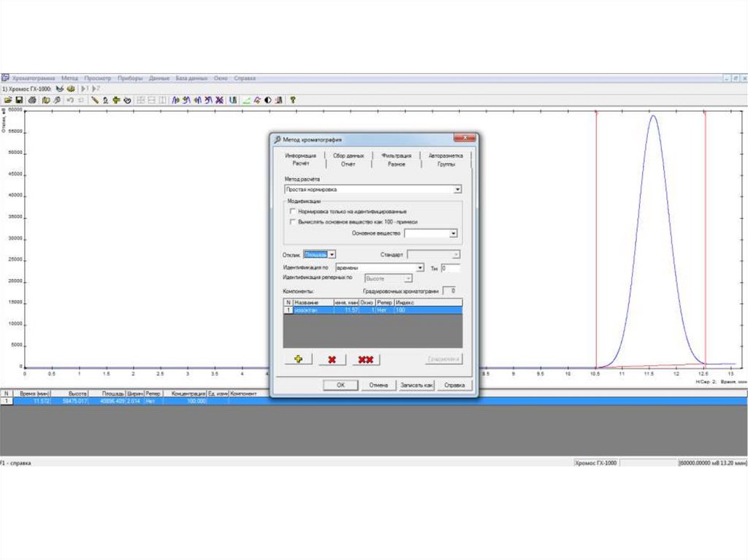Expand the 'Отклик' dropdown list
The height and width of the screenshot is (560, 748).
[x=332, y=254]
